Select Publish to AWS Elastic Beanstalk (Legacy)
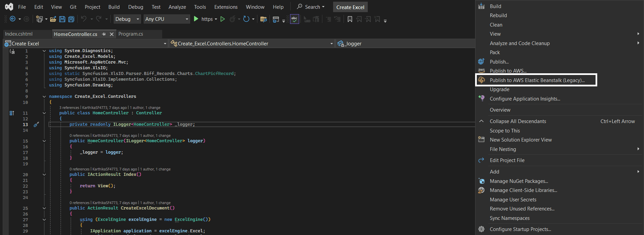The width and height of the screenshot is (644, 235). [x=536, y=80]
